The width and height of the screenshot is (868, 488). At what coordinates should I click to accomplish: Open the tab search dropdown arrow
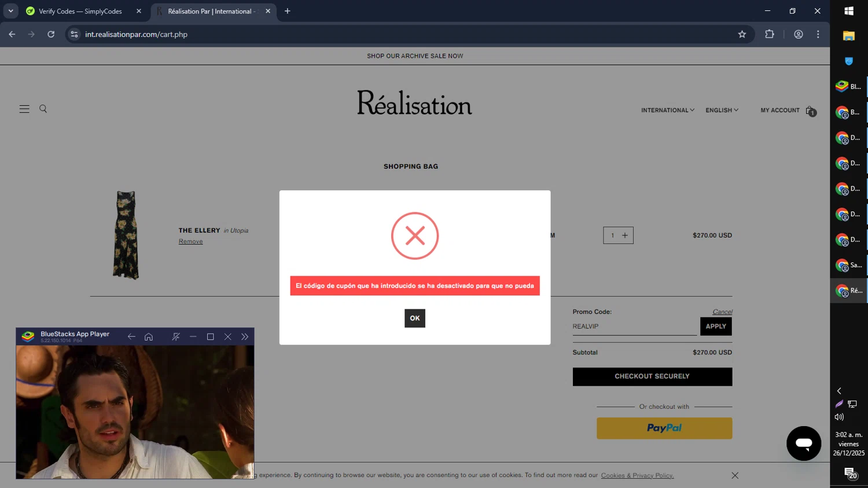click(x=10, y=11)
